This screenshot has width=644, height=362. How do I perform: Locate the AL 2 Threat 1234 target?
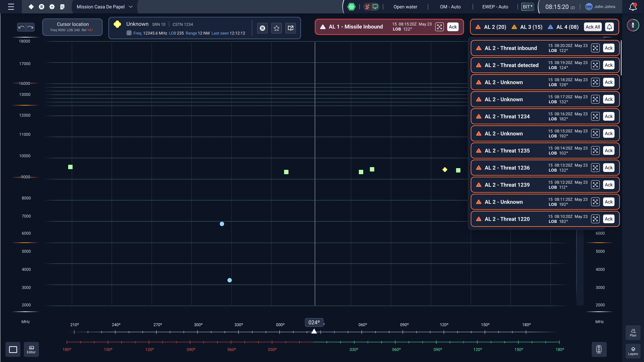click(x=595, y=116)
